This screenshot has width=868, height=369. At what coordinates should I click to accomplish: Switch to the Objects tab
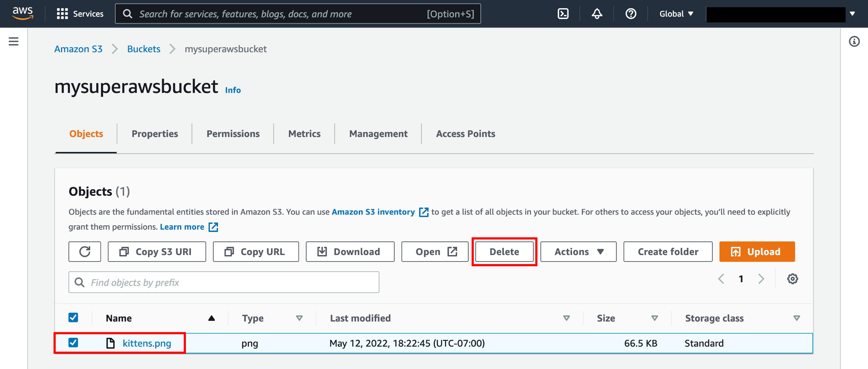(x=86, y=134)
